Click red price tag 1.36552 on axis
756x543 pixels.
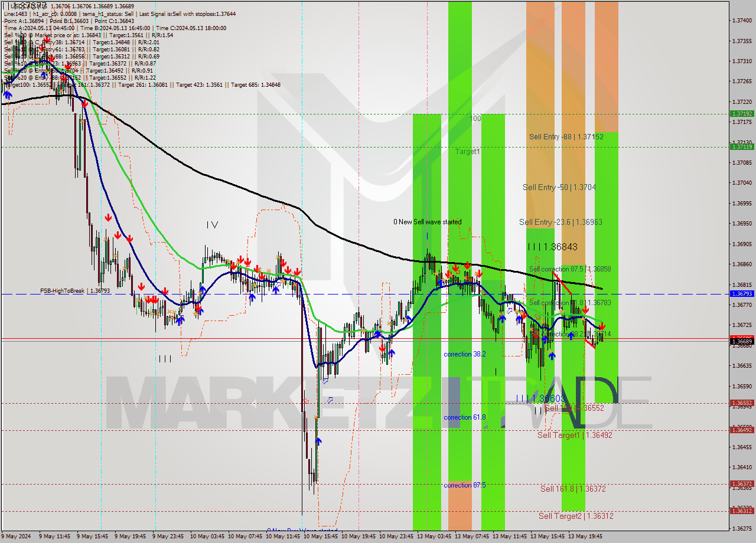click(x=742, y=403)
